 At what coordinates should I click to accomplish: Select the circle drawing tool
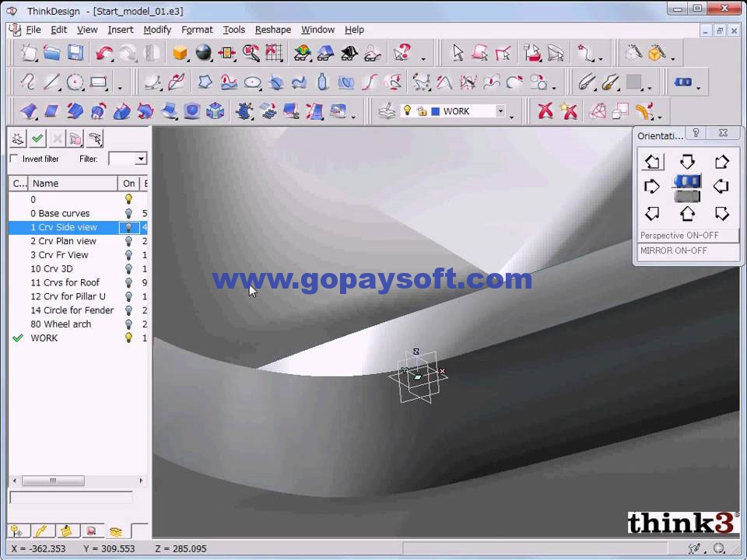click(75, 82)
